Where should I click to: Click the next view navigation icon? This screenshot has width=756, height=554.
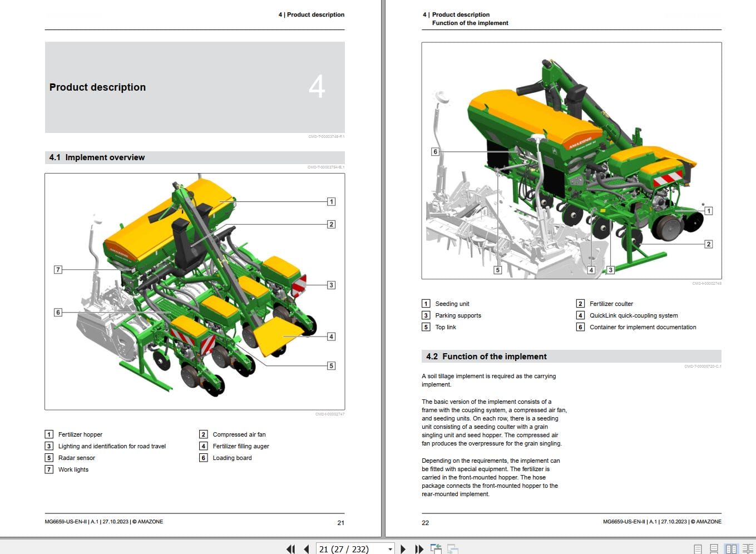[453, 549]
